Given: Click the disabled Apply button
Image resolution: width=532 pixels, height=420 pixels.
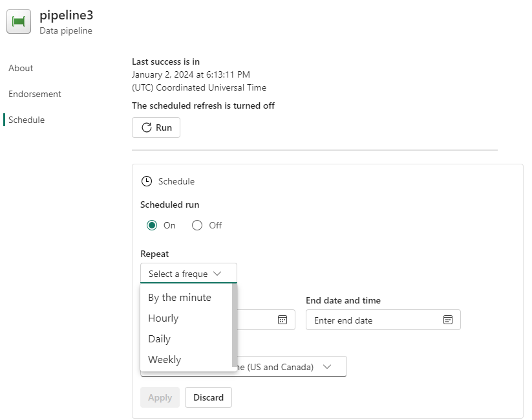Looking at the screenshot, I should (160, 397).
